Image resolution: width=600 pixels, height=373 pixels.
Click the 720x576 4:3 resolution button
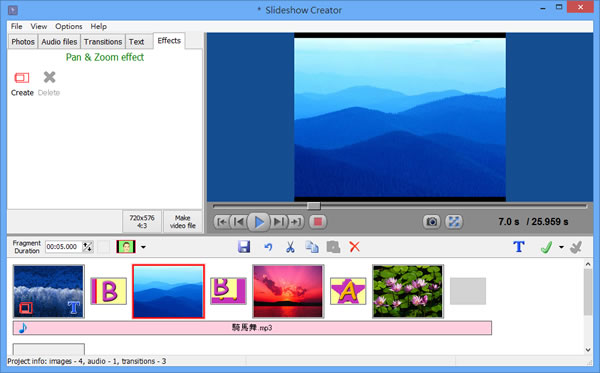click(142, 222)
